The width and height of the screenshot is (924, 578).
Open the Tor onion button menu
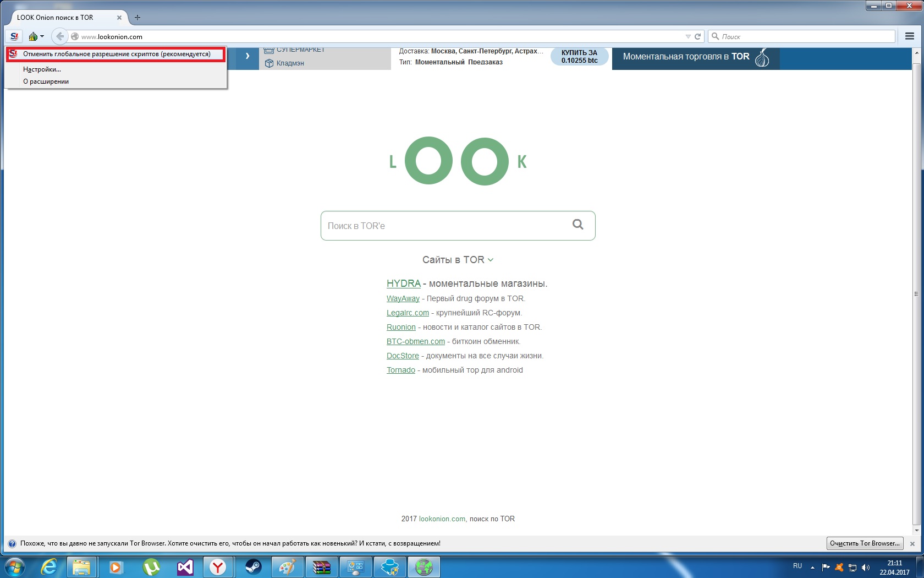click(36, 36)
